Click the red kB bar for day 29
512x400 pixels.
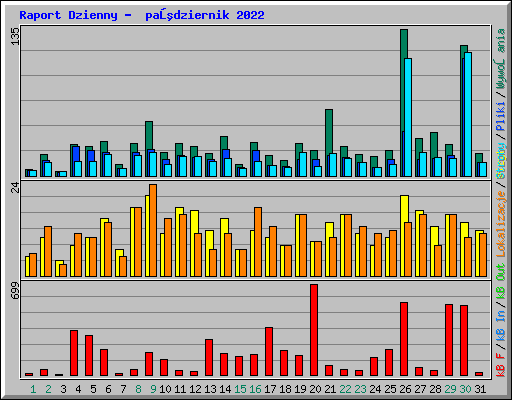pos(449,340)
